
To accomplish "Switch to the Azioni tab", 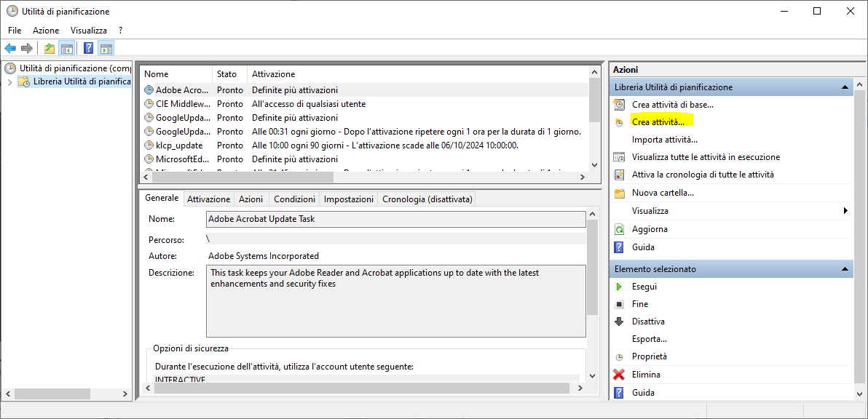I will [250, 199].
